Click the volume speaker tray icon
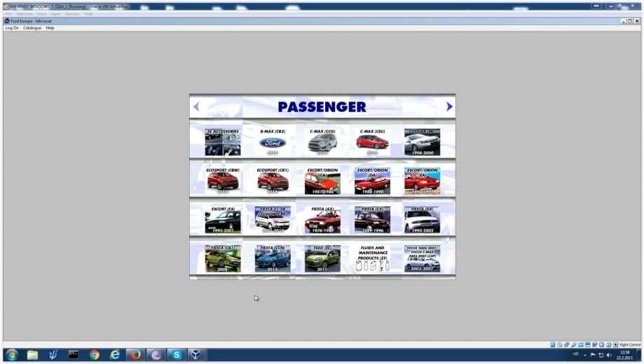Image resolution: width=644 pixels, height=364 pixels. point(609,355)
